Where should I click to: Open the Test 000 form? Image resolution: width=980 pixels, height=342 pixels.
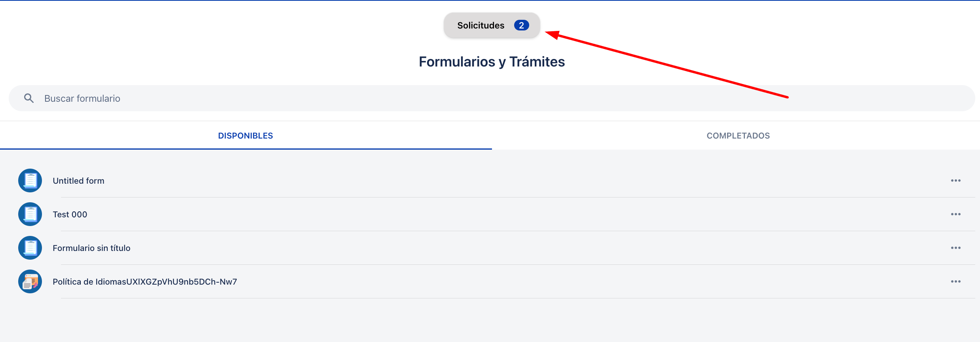(70, 215)
